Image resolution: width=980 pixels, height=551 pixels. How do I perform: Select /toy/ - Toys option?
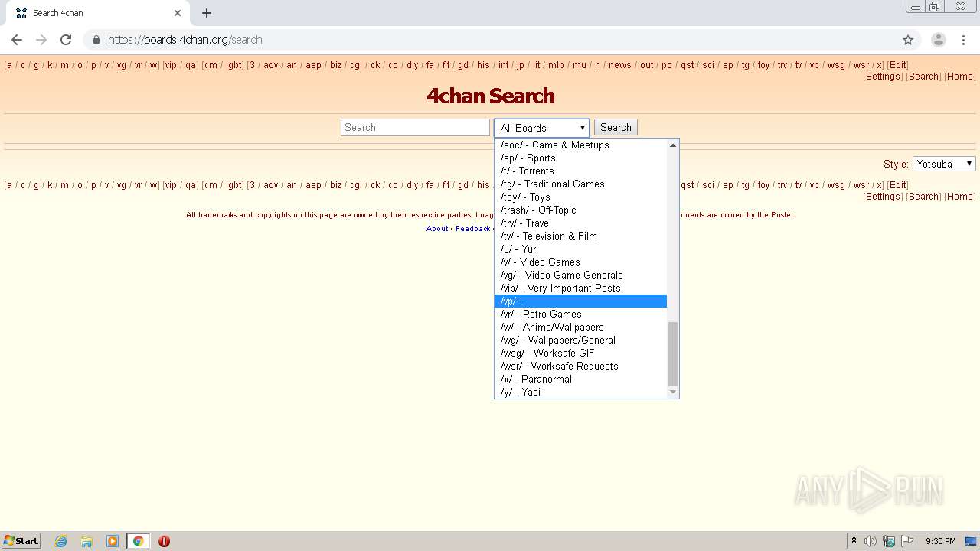580,197
